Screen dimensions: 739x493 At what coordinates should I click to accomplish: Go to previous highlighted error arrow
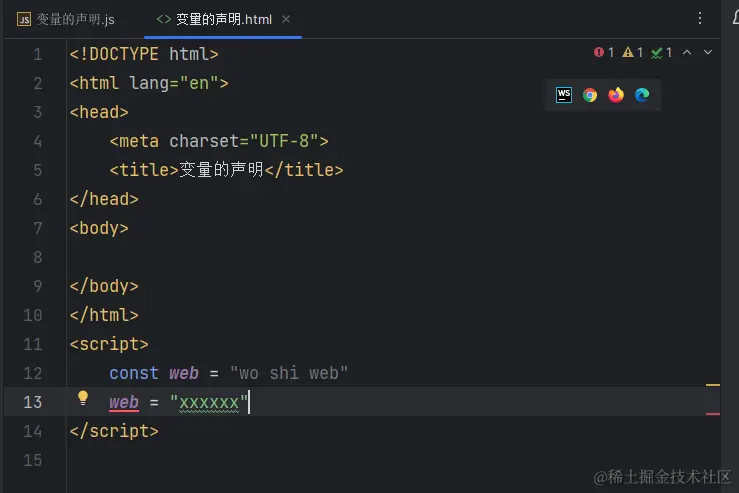pyautogui.click(x=687, y=52)
